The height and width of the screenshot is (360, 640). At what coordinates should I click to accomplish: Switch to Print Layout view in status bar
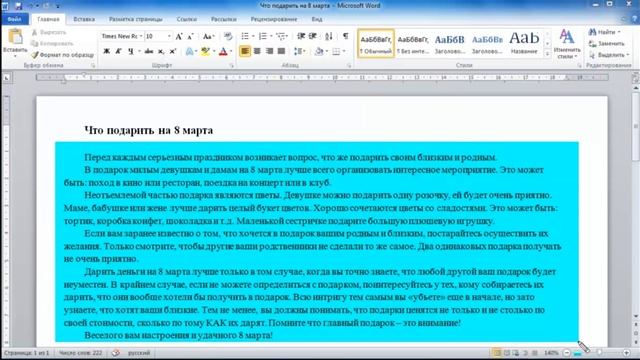point(497,353)
